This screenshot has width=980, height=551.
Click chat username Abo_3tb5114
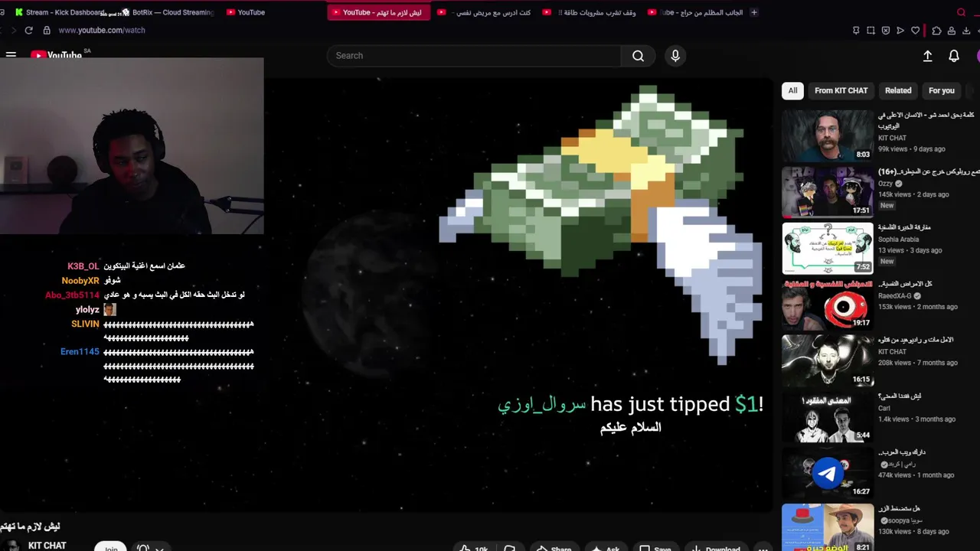(x=72, y=295)
